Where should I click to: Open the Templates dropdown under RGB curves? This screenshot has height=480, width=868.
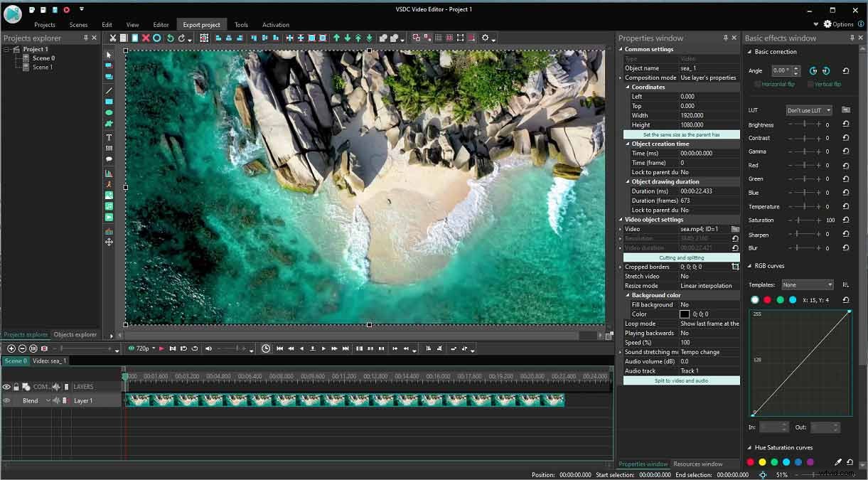807,284
